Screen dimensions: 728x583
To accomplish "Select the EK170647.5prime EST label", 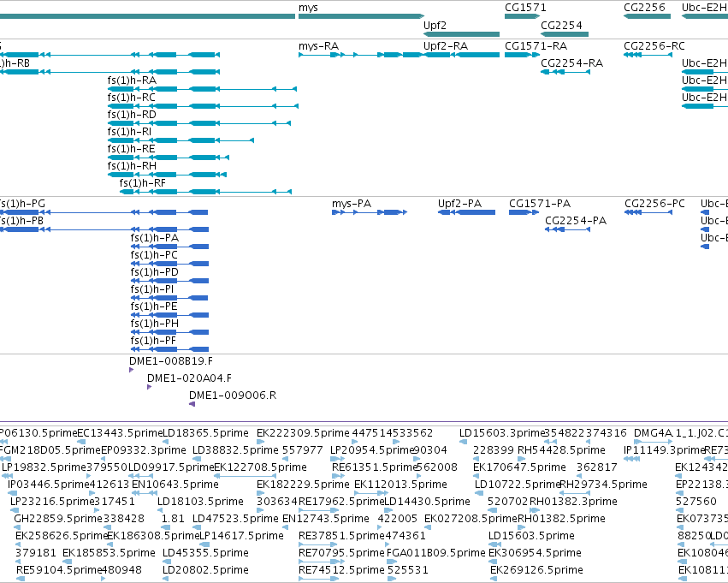I will 519,467.
